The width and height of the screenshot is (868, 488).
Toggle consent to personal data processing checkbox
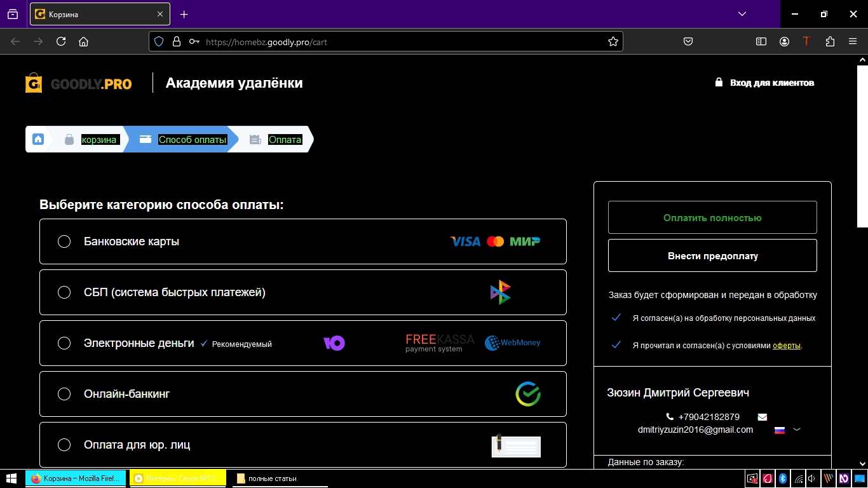pyautogui.click(x=616, y=318)
